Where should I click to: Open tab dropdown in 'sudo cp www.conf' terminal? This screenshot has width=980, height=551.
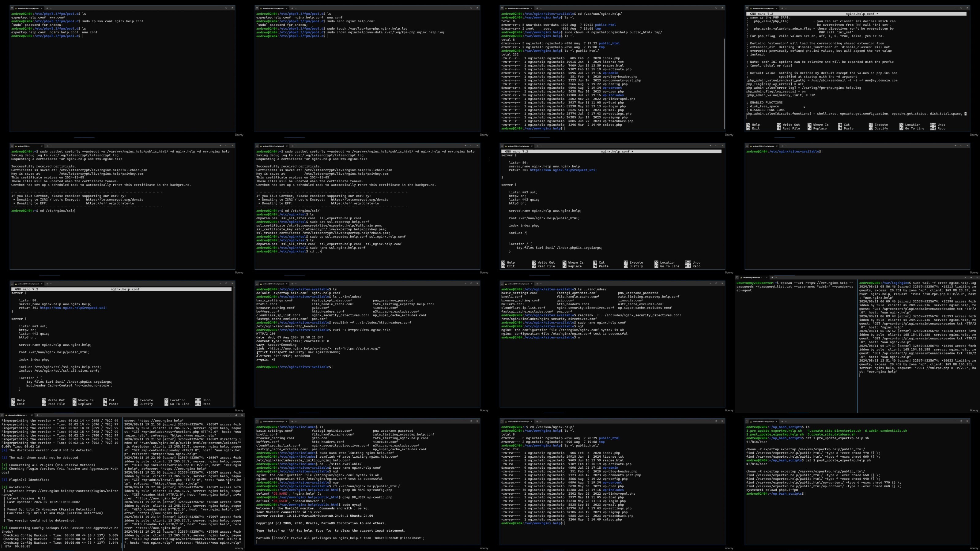[x=51, y=8]
